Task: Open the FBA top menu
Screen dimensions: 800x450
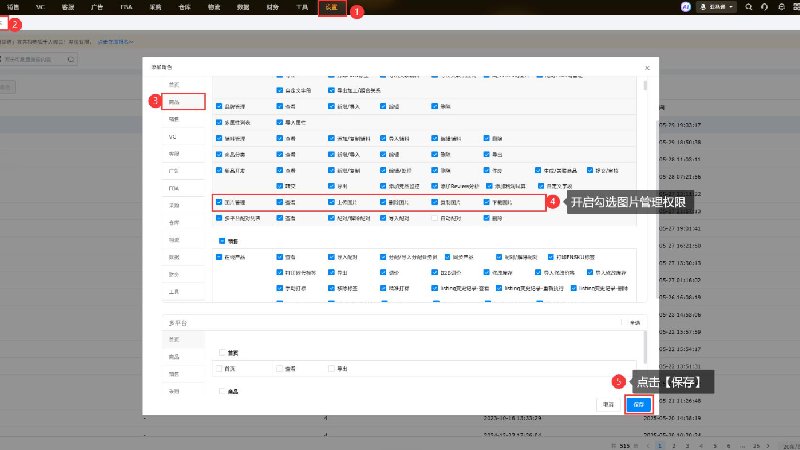Action: [126, 7]
